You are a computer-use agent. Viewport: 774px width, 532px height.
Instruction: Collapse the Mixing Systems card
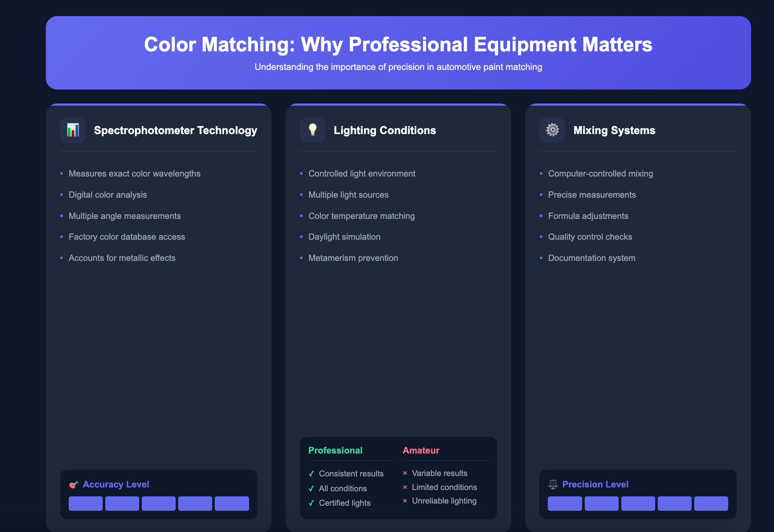[614, 130]
